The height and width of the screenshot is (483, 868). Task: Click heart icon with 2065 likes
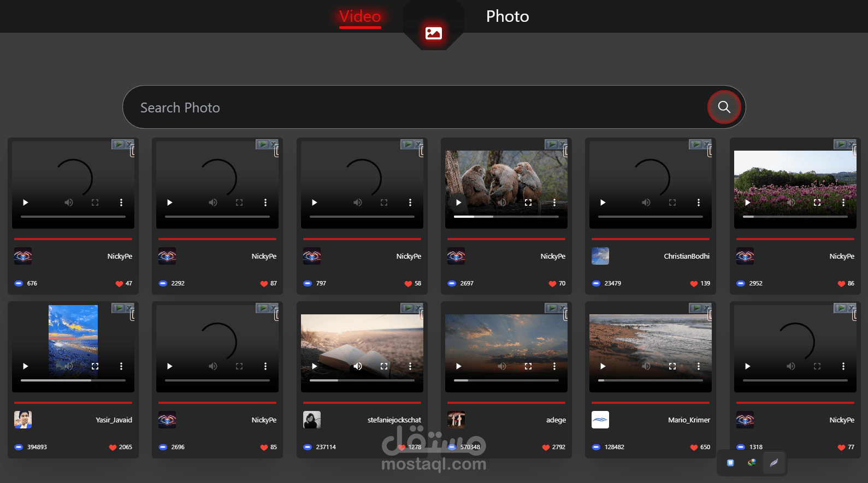pyautogui.click(x=113, y=448)
